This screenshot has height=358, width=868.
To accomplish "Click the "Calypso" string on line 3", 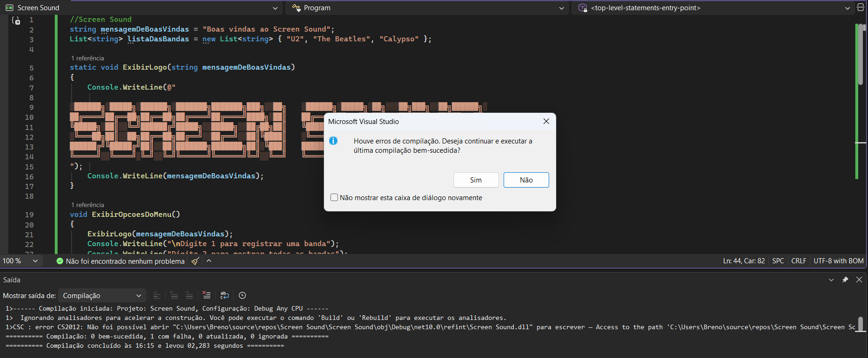I will click(399, 39).
